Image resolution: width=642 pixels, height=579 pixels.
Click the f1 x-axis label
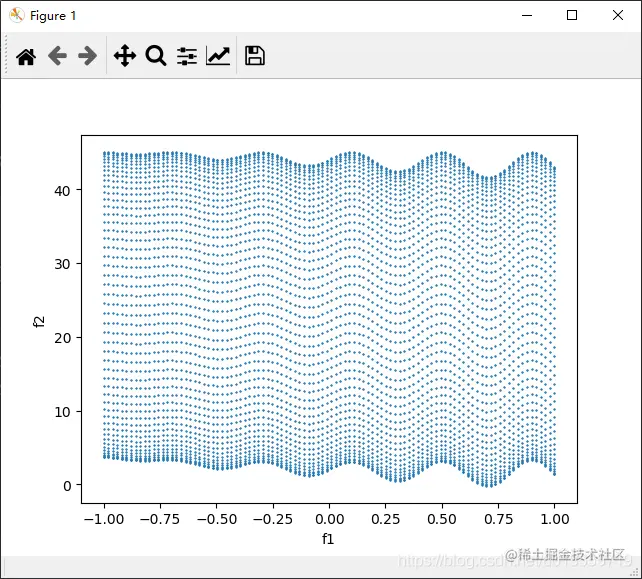(x=328, y=539)
